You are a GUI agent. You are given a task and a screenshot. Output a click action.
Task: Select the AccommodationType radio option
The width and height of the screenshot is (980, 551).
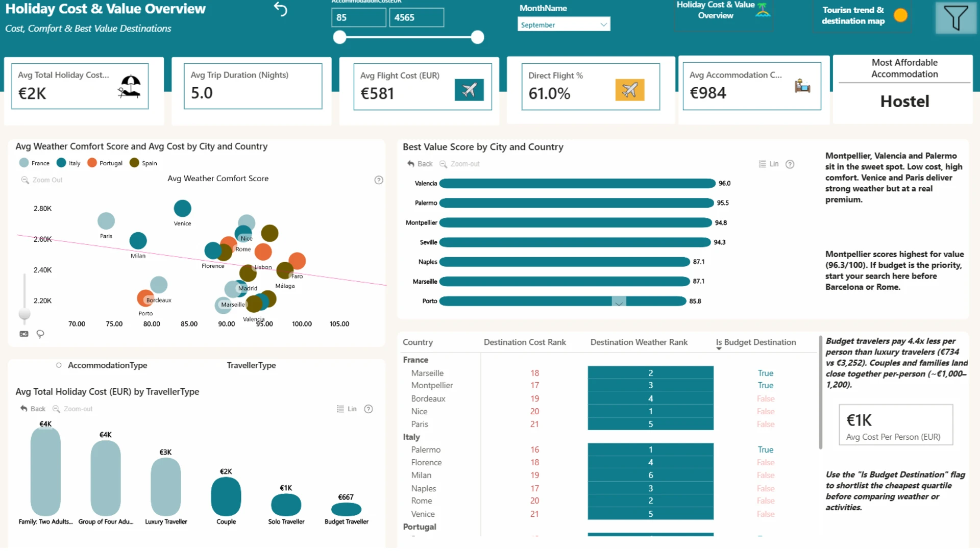click(59, 365)
